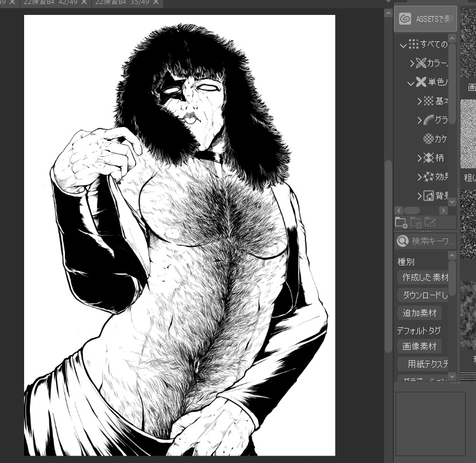Filter by 画像素材 tag

pos(419,346)
